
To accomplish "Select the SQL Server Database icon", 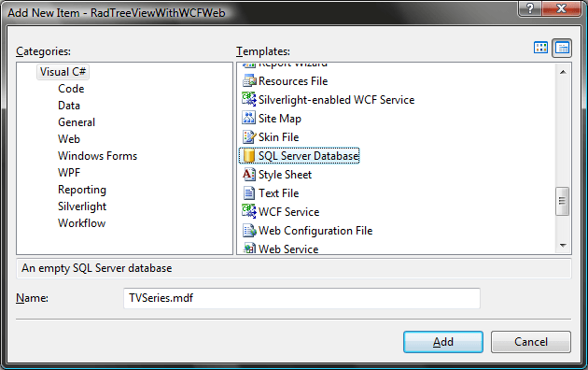I will coord(248,156).
